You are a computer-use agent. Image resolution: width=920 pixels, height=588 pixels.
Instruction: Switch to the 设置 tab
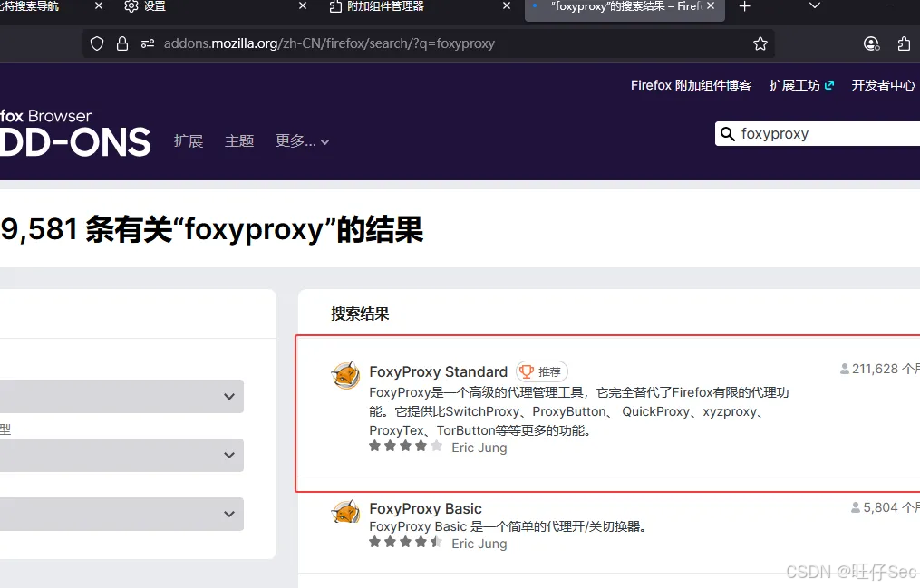tap(206, 6)
